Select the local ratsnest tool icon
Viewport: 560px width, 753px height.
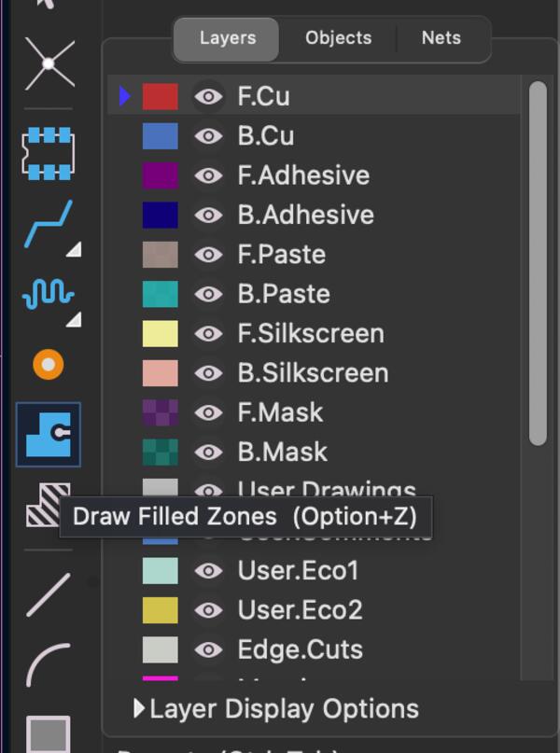point(48,63)
